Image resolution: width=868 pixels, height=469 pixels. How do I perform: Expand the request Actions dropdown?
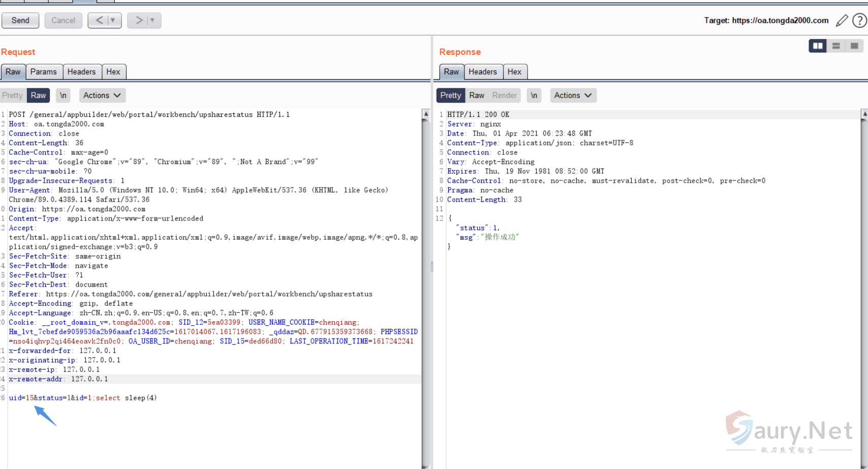click(102, 96)
